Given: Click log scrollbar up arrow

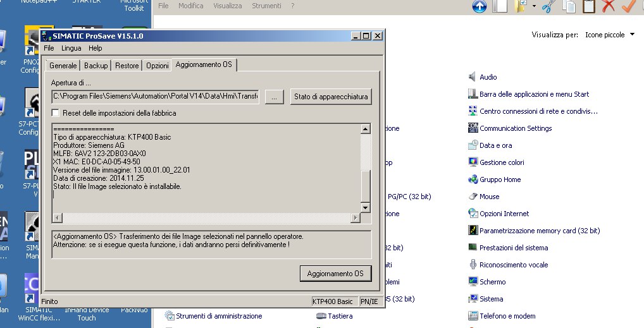Looking at the screenshot, I should [x=365, y=129].
